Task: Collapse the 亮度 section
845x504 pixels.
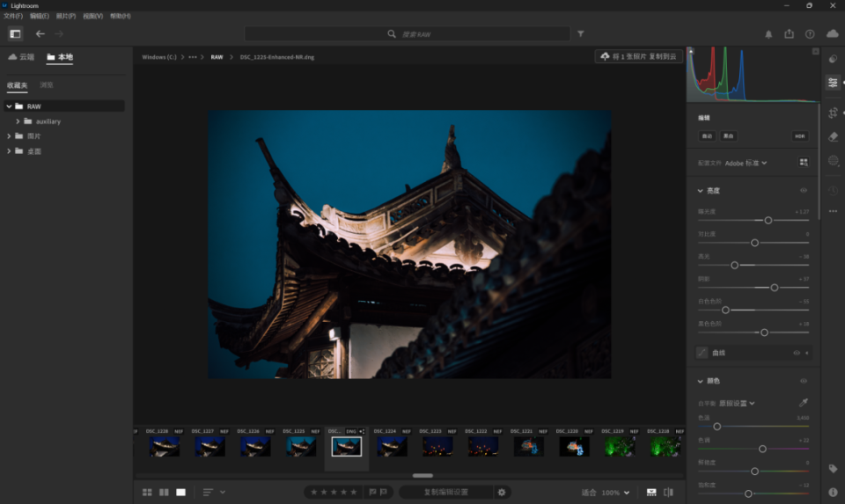Action: pos(700,191)
